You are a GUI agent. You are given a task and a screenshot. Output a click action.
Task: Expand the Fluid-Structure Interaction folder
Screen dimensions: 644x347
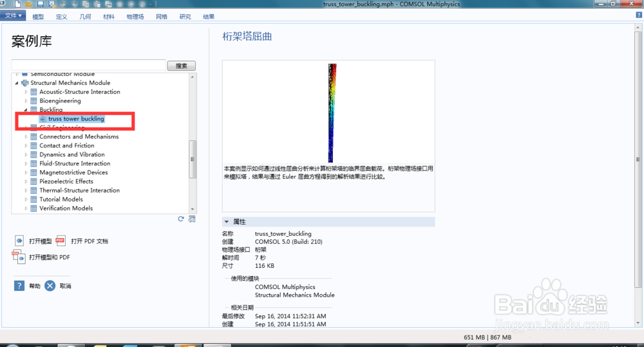pyautogui.click(x=26, y=164)
